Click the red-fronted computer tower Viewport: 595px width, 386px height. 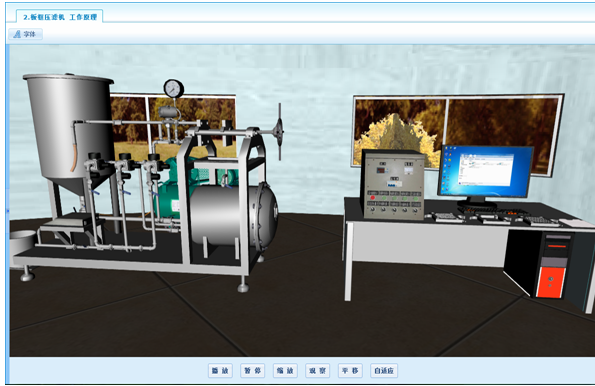(551, 265)
